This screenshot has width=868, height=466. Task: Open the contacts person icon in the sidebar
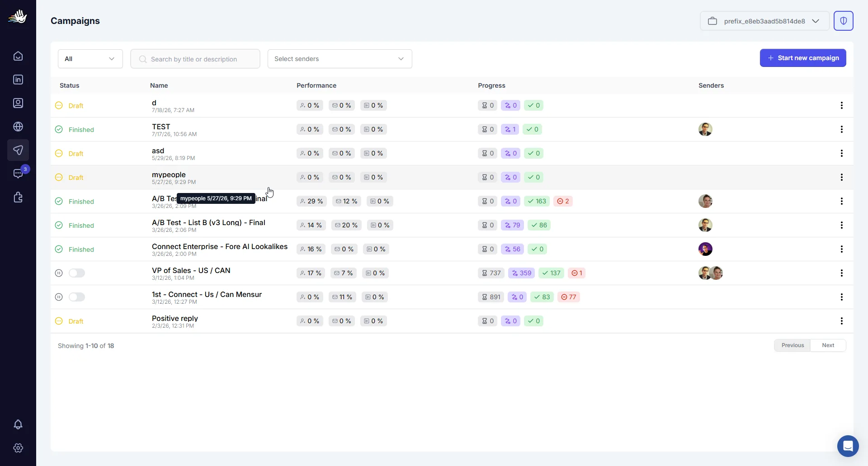18,103
